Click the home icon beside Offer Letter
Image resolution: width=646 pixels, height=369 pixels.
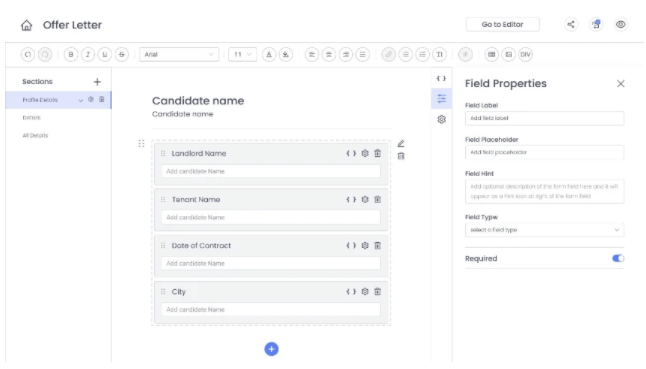tap(26, 25)
